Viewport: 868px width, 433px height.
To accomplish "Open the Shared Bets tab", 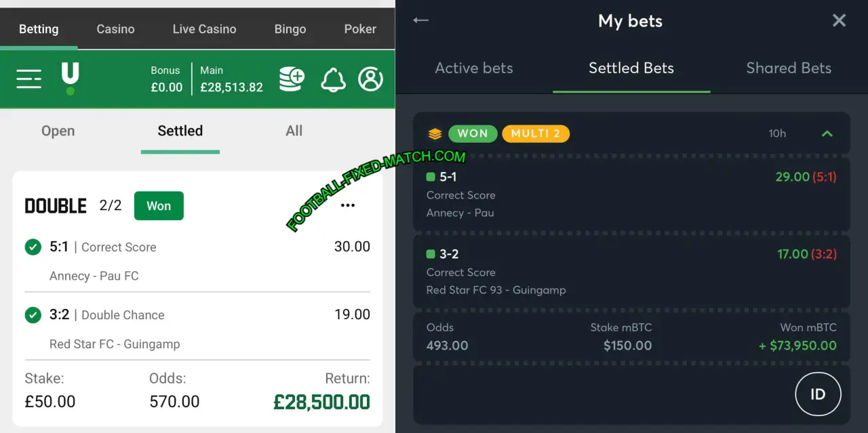I will point(789,68).
